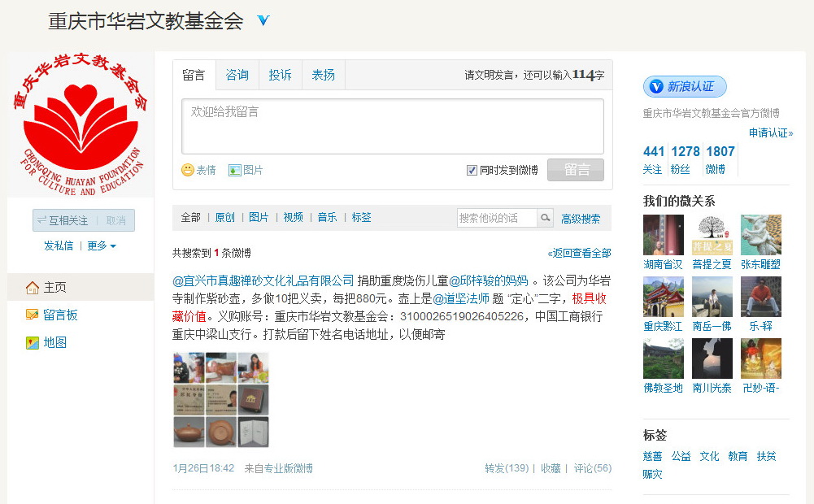
Task: Click the magnifier search icon
Action: (x=545, y=218)
